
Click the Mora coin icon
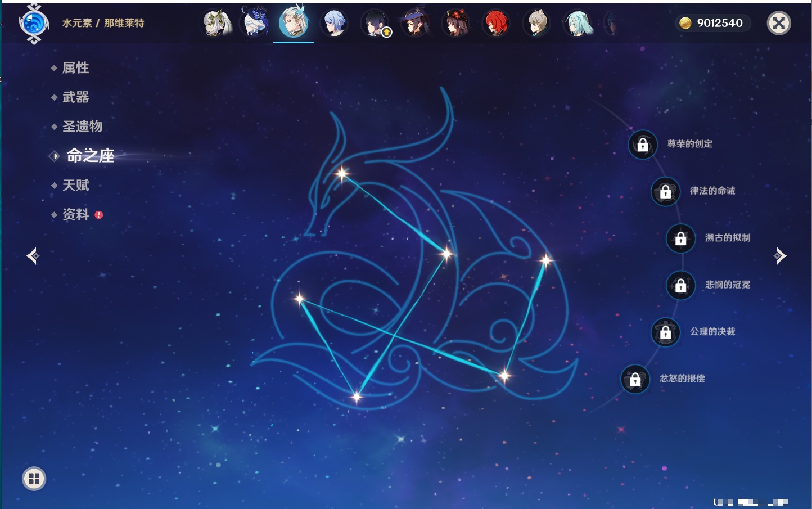685,23
